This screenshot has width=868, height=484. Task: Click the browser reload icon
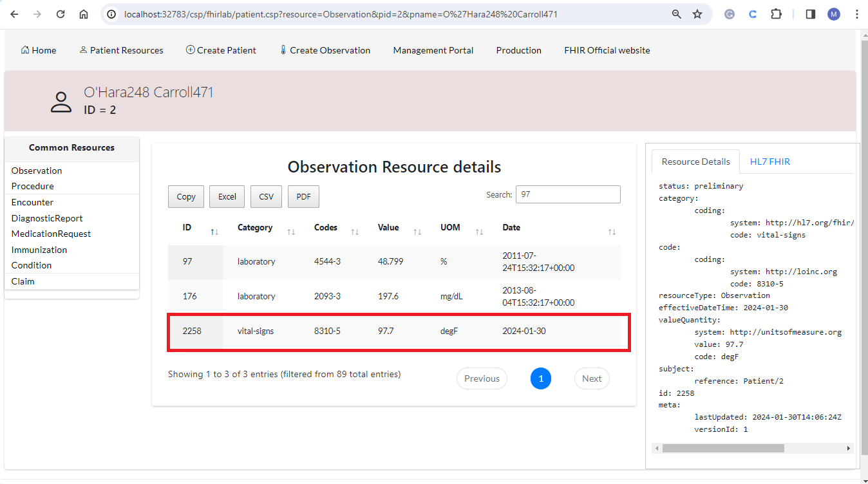point(61,14)
